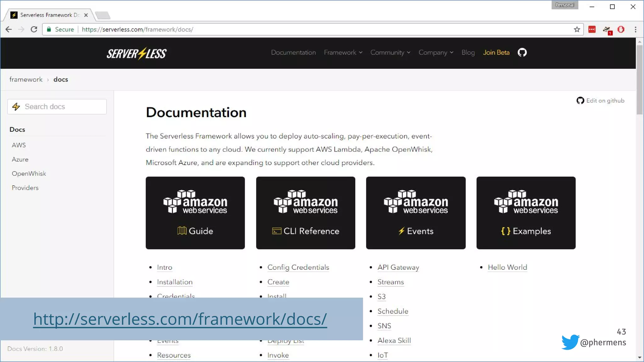This screenshot has width=644, height=362.
Task: Close the Serverless Framework Docs tab
Action: 86,15
